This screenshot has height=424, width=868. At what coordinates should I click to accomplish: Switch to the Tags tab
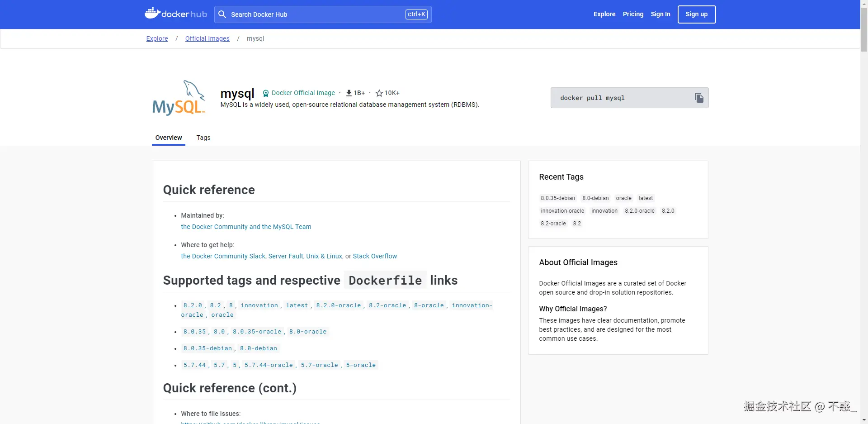point(203,138)
